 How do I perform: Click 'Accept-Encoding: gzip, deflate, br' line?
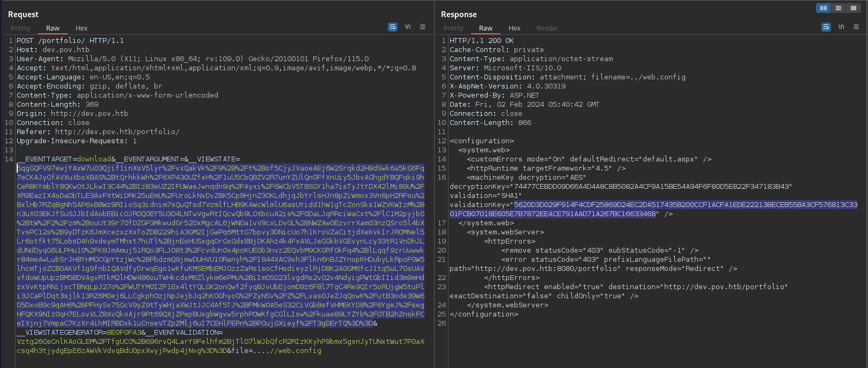tap(90, 86)
